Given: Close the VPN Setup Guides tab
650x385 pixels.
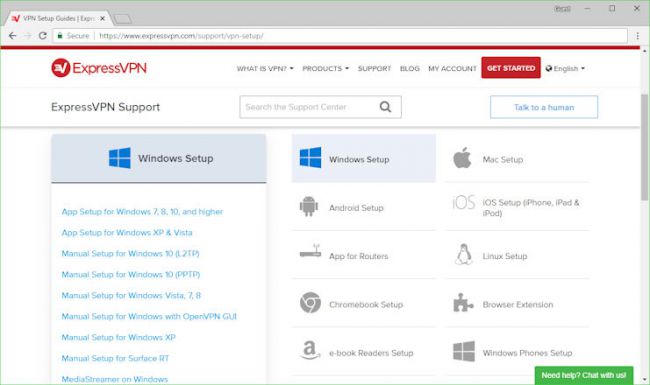Looking at the screenshot, I should 102,19.
